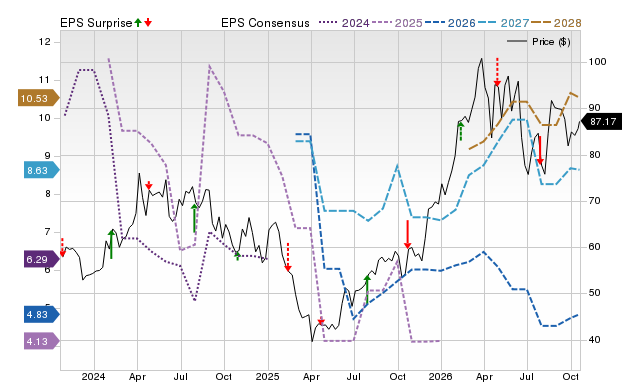Click the EPS Surprise legend title
This screenshot has width=640, height=382.
(x=96, y=23)
